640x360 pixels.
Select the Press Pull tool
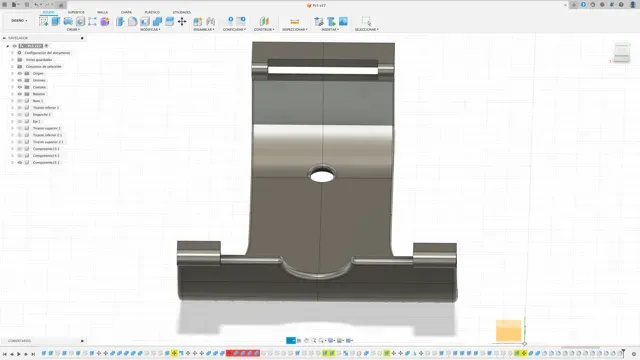tap(120, 21)
